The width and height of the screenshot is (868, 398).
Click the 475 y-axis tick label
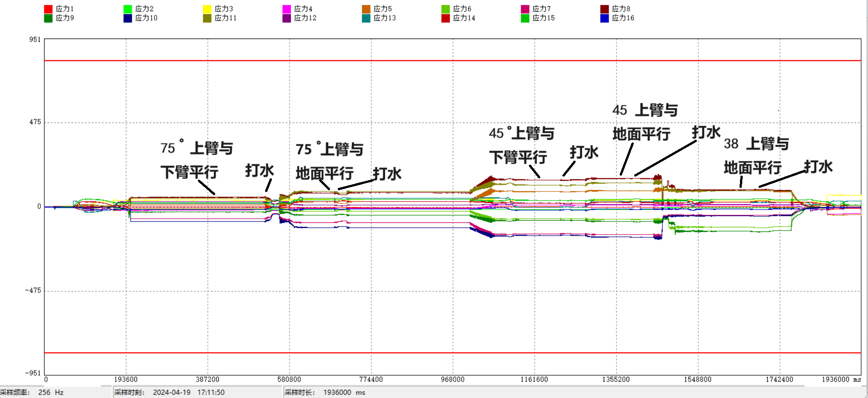[x=35, y=122]
